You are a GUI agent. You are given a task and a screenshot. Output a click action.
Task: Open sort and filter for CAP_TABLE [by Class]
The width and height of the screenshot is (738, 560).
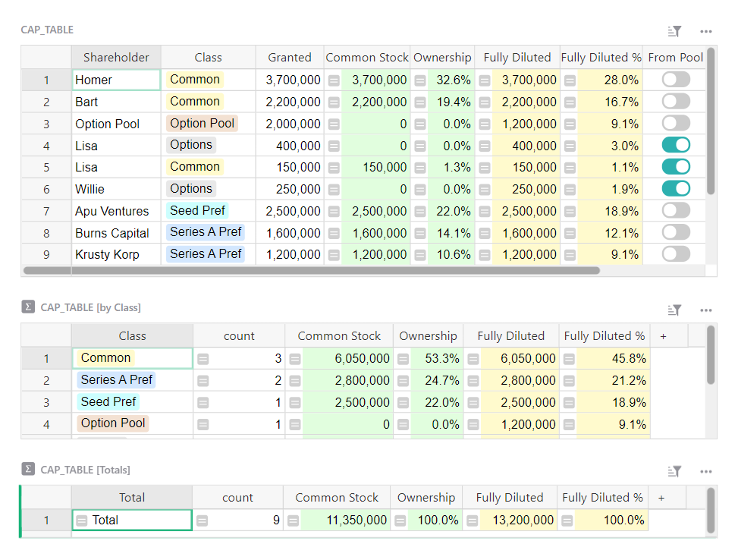click(674, 310)
